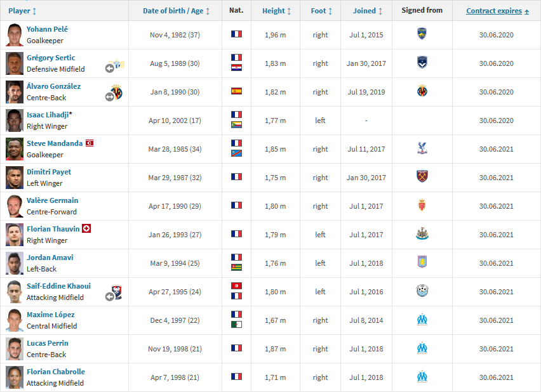Click the Caen loan icon next to Saîf-Eddine Khaoui

pyautogui.click(x=114, y=292)
